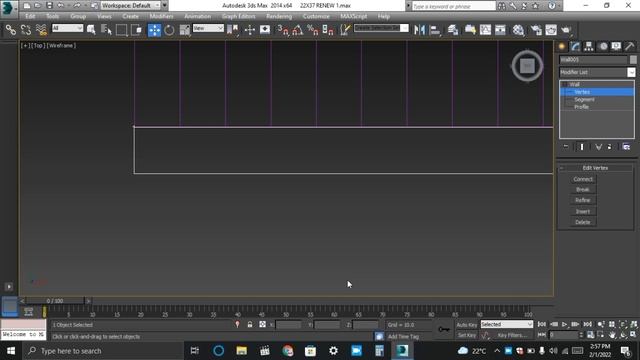This screenshot has height=360, width=640.
Task: Select the Link tool in main toolbar
Action: pos(11,30)
